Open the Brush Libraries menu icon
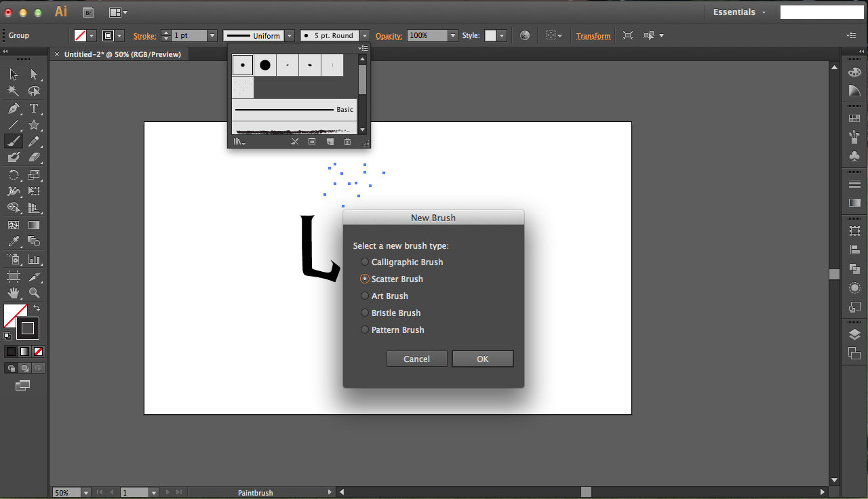 tap(239, 142)
